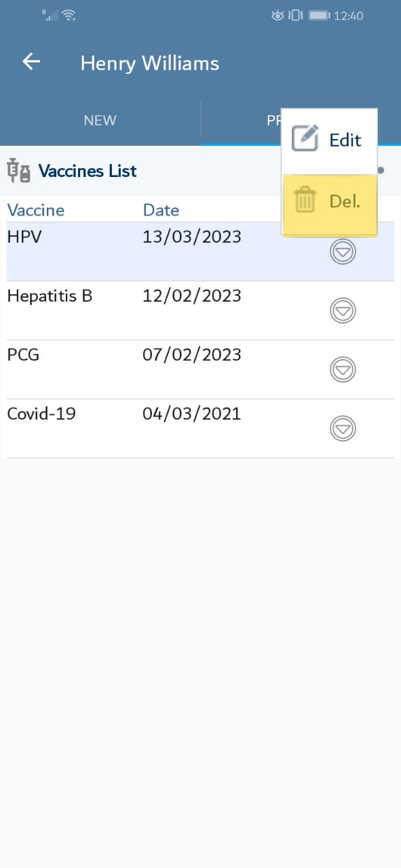The height and width of the screenshot is (868, 401).
Task: Switch to the NEW tab
Action: (100, 120)
